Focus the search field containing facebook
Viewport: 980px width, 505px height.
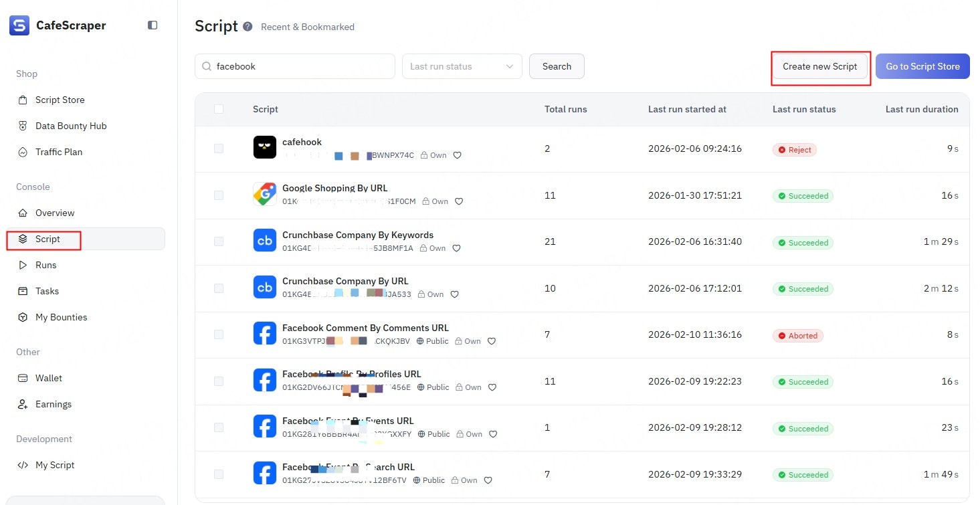pos(294,66)
